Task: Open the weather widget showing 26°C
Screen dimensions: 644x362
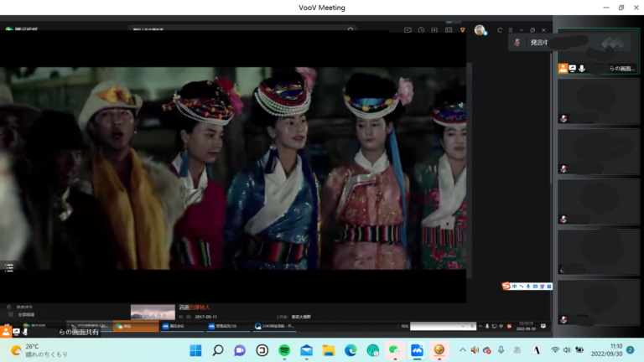Action: [x=39, y=350]
